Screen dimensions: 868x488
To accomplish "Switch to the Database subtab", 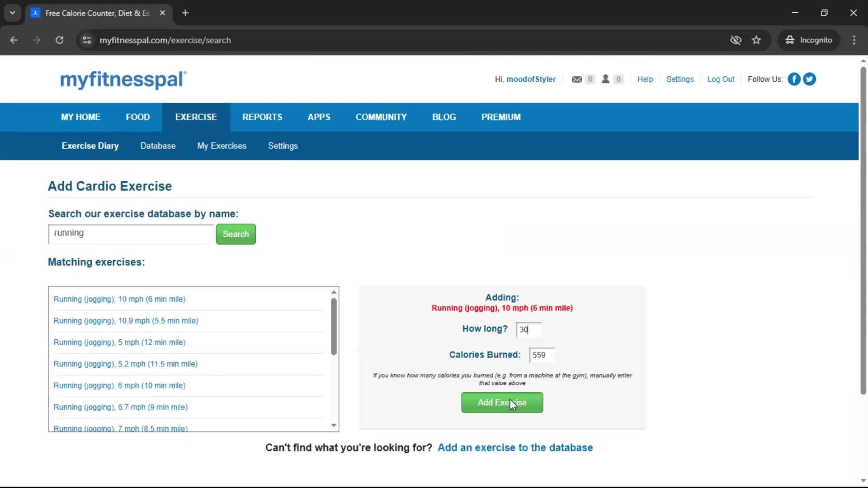I will coord(158,146).
